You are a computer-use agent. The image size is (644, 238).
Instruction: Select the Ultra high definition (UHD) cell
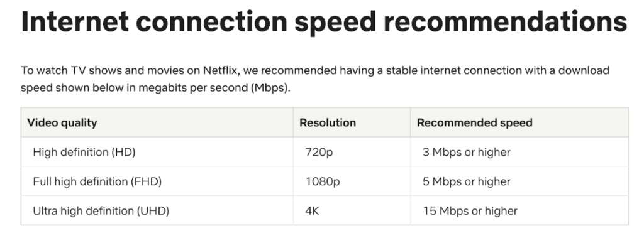tap(157, 211)
